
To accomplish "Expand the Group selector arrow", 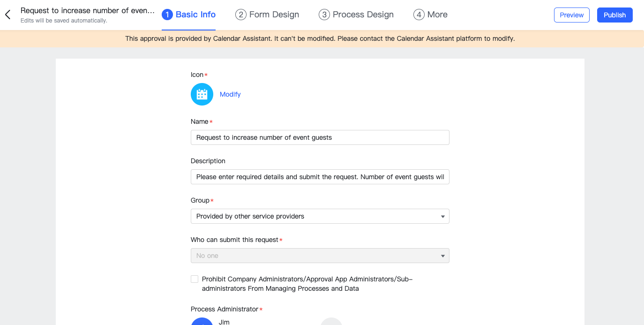I will click(442, 216).
